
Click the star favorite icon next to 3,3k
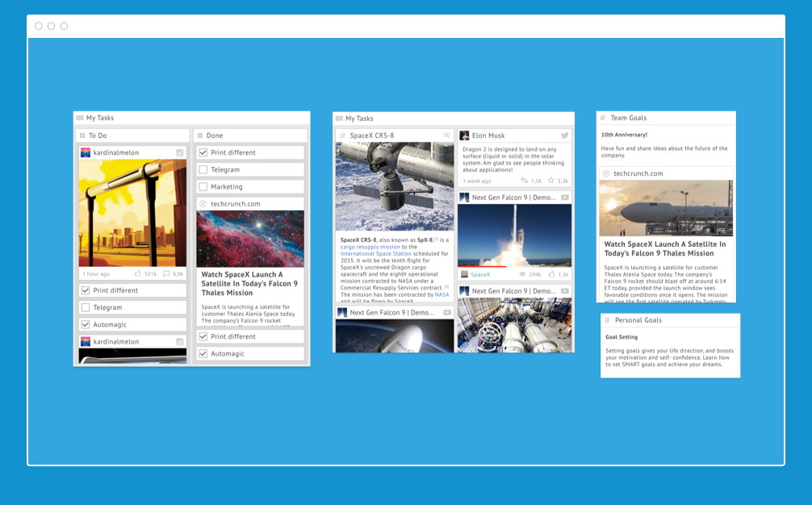[x=551, y=181]
